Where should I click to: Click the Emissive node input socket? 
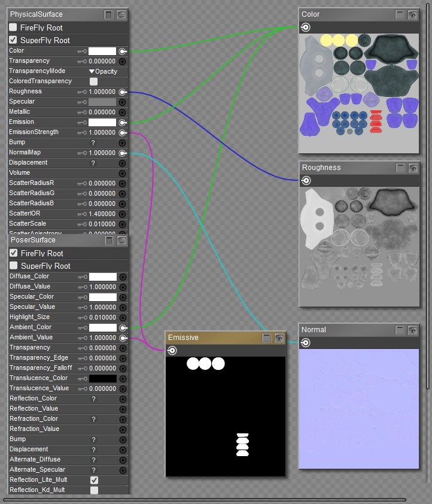coord(172,351)
